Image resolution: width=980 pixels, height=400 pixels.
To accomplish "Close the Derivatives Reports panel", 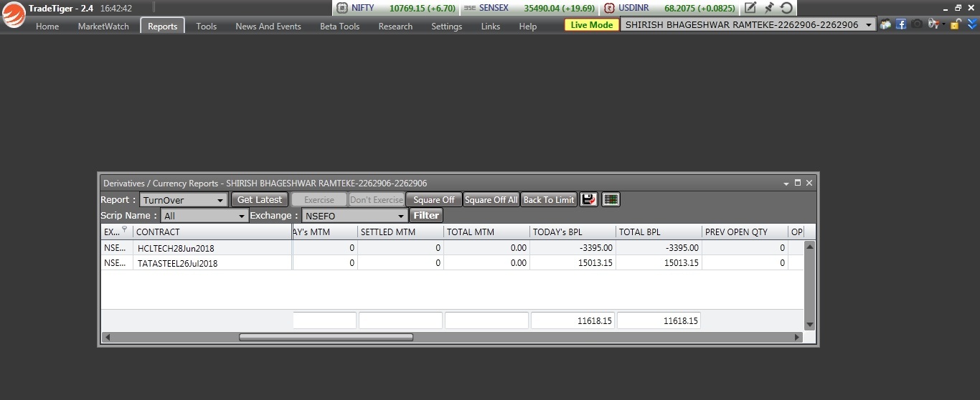I will 809,183.
